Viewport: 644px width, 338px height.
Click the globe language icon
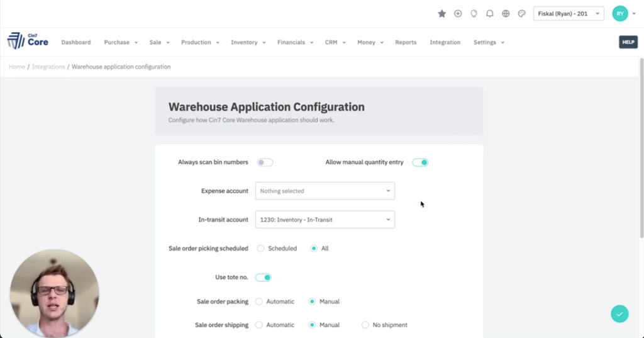point(506,13)
